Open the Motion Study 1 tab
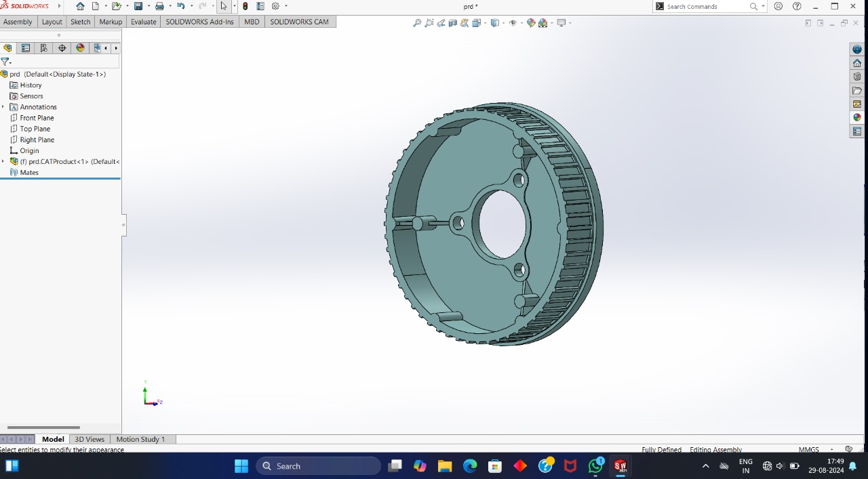 click(x=140, y=439)
